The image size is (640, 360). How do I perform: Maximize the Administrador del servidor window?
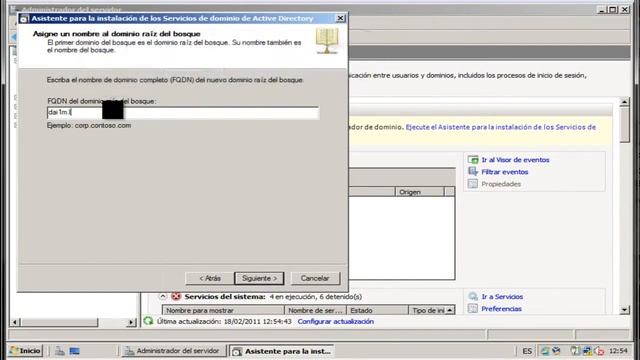613,9
